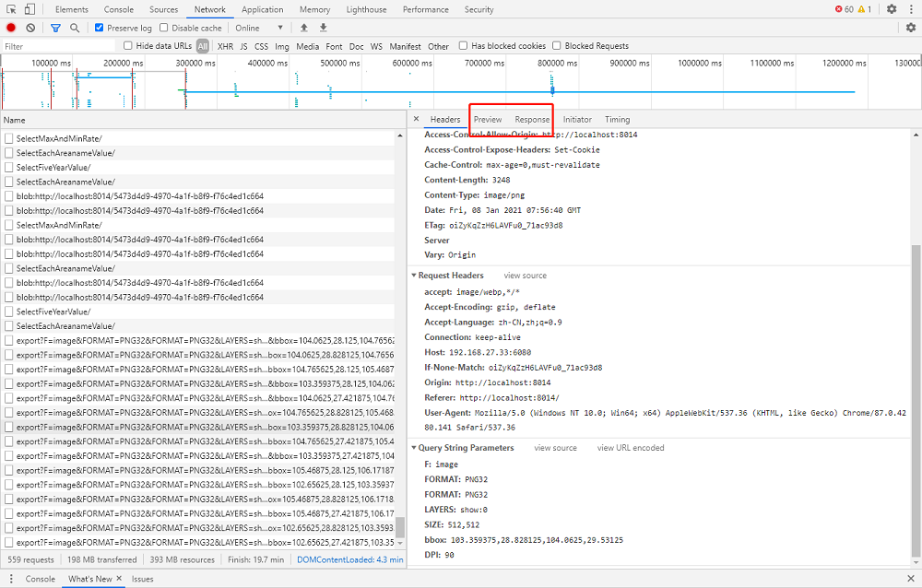This screenshot has width=922, height=588.
Task: Filter requests by Manifest type
Action: click(x=405, y=46)
